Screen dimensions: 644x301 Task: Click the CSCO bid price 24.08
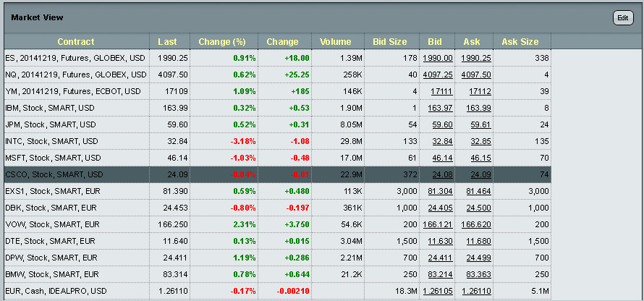pos(443,174)
